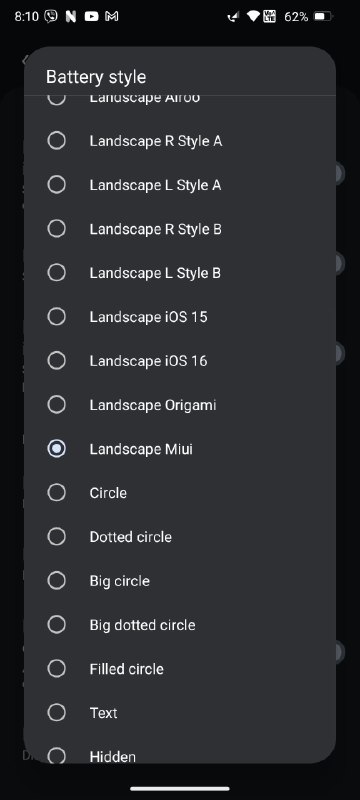Select the Text battery style
This screenshot has width=360, height=800.
click(x=179, y=712)
